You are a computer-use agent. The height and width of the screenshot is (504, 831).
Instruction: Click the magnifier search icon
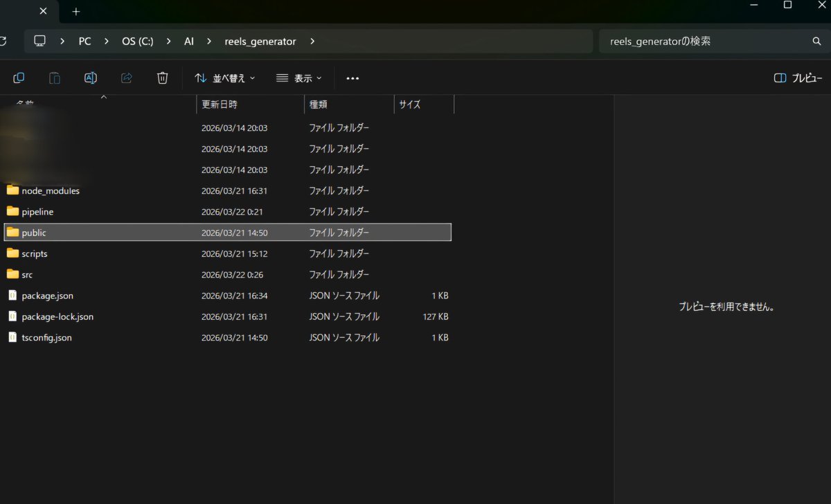pyautogui.click(x=816, y=42)
